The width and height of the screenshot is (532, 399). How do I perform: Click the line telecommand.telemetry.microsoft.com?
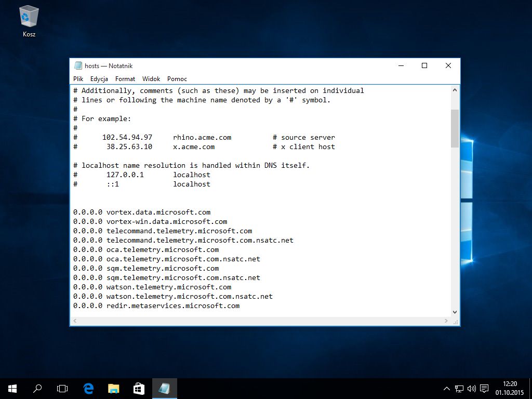(x=163, y=231)
